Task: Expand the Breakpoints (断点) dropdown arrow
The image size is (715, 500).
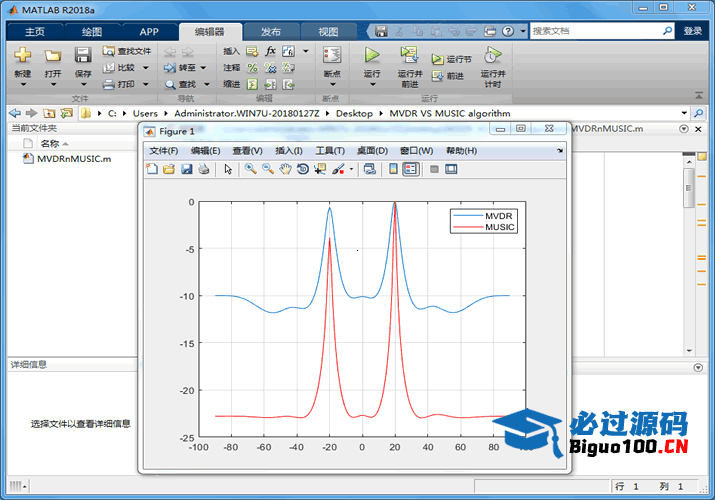Action: 332,84
